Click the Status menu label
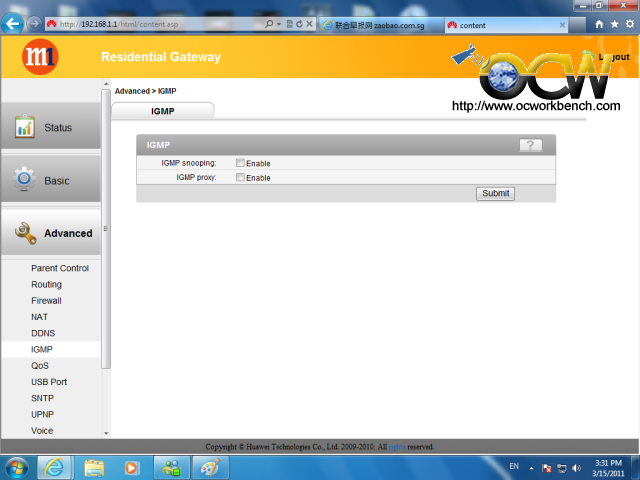The height and width of the screenshot is (480, 640). click(x=58, y=128)
